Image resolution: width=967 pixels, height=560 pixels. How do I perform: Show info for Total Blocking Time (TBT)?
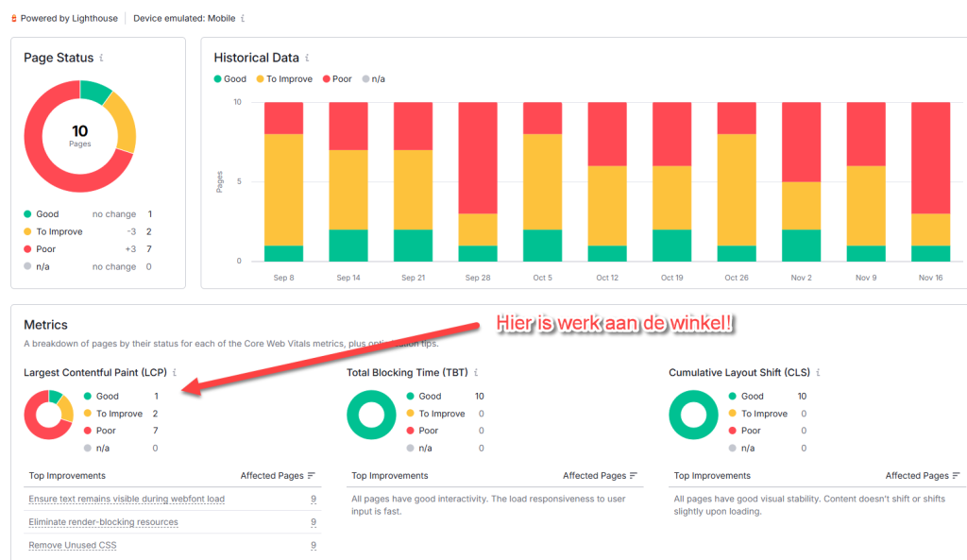476,372
